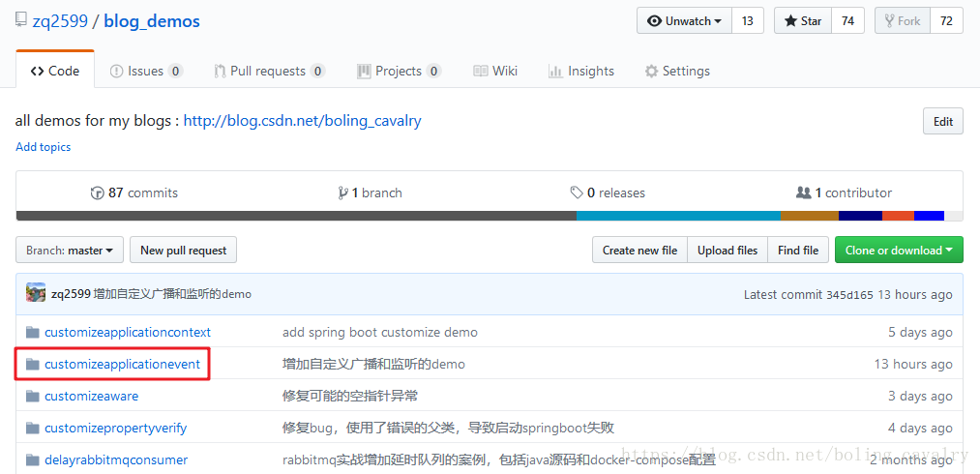Viewport: 980px width, 474px height.
Task: Click the dark gray language bar segment
Action: 296,216
